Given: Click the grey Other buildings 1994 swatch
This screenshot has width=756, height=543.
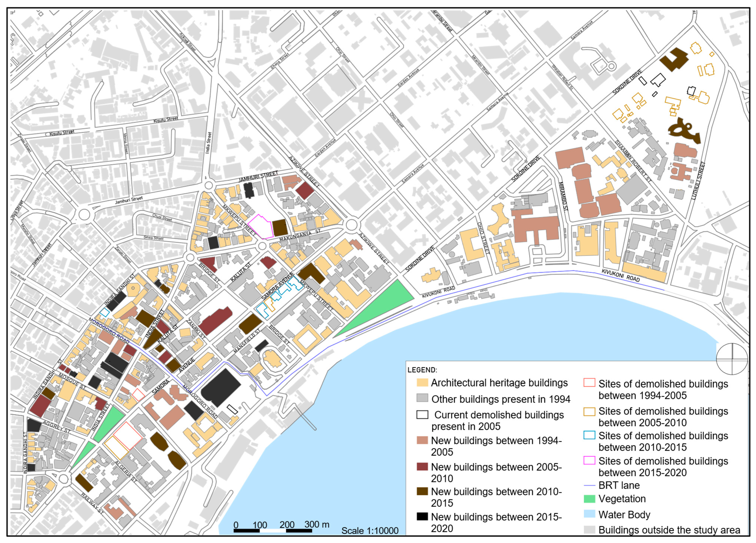Looking at the screenshot, I should 422,398.
